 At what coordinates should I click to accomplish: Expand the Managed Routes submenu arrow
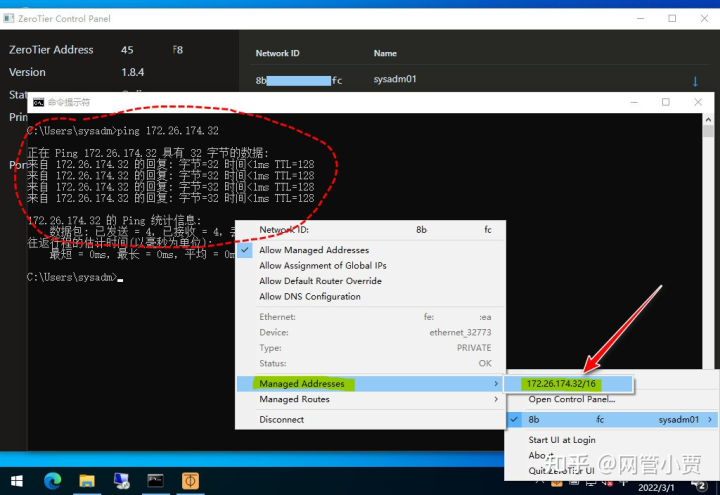(496, 399)
